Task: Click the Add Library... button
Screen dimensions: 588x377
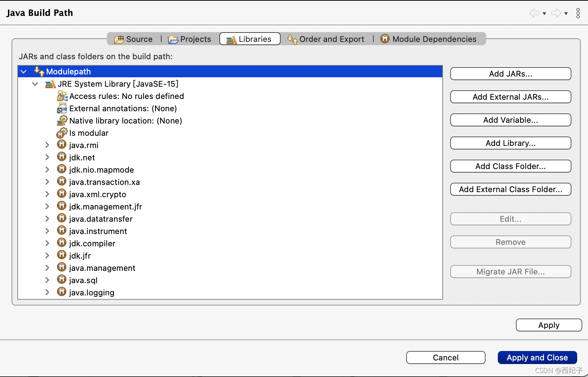Action: [510, 143]
